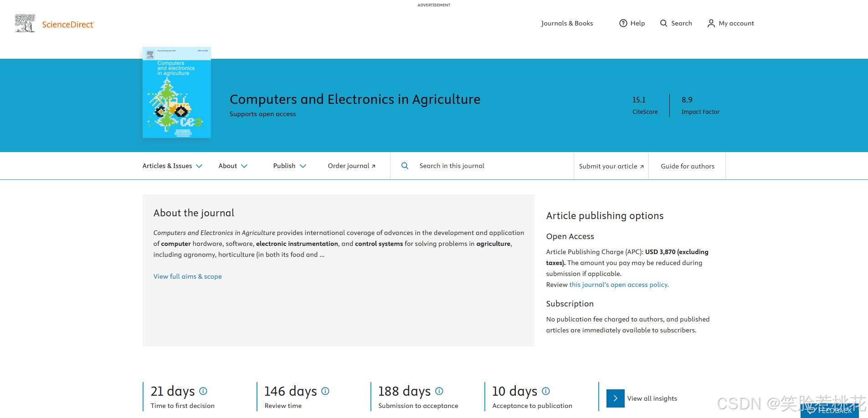Open Guide for authors
The width and height of the screenshot is (868, 418).
(x=688, y=166)
